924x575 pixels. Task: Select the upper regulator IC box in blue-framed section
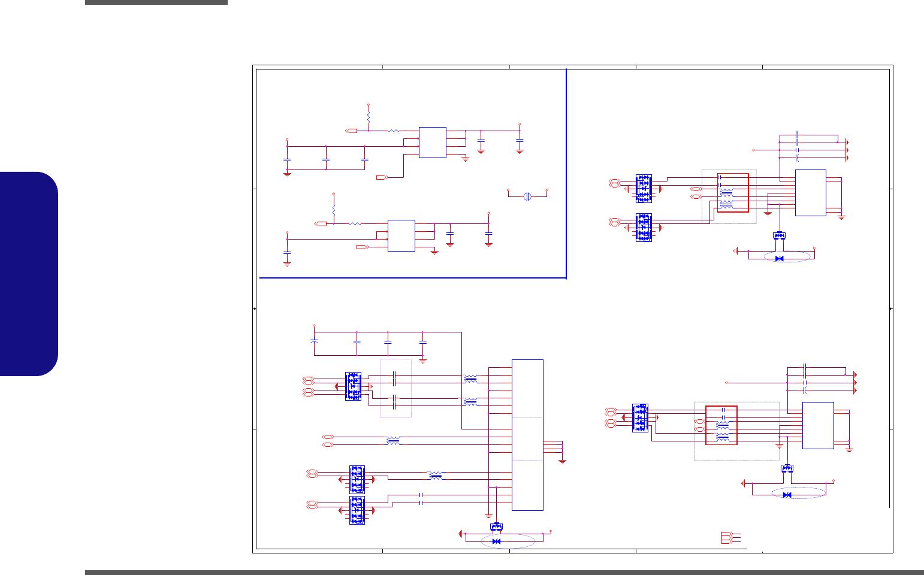pyautogui.click(x=432, y=143)
